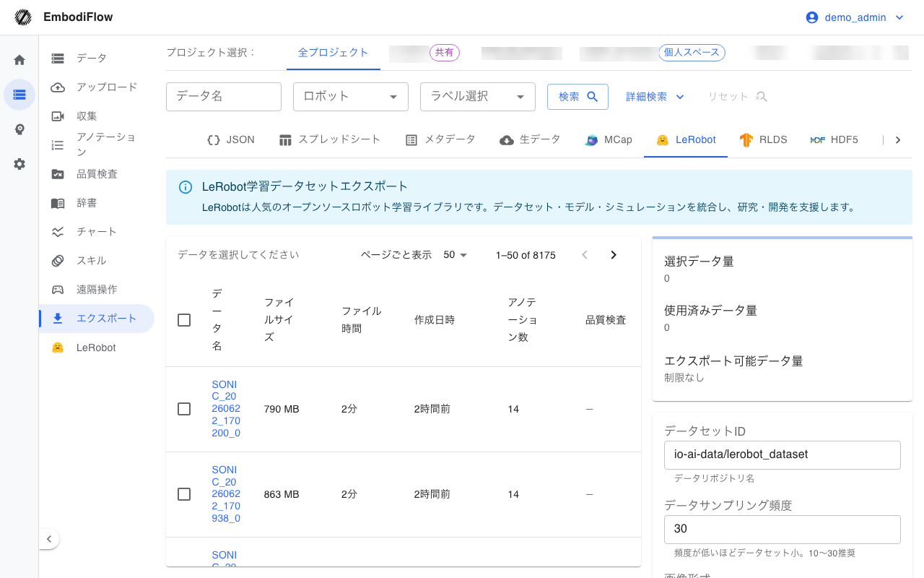Open the スキル sidebar item

(x=97, y=261)
